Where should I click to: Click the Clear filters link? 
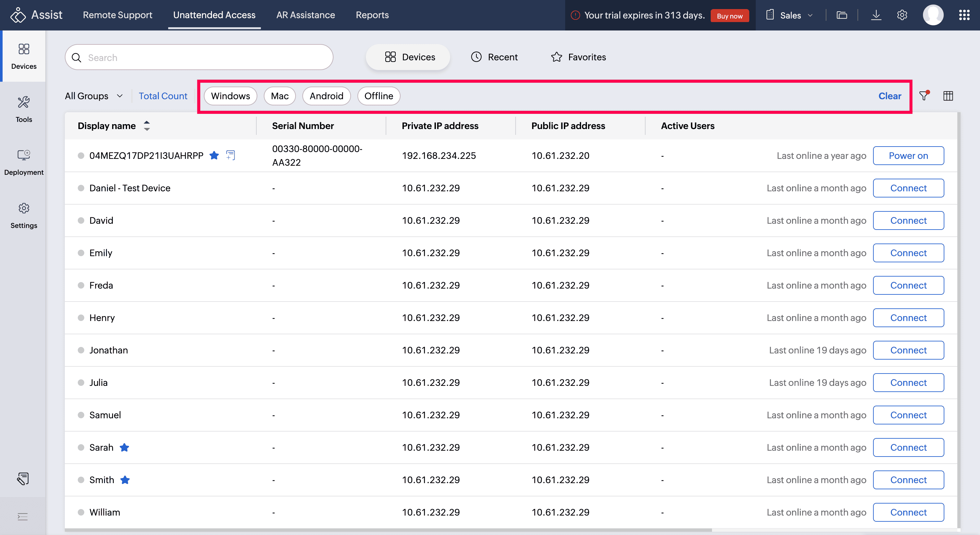coord(890,96)
